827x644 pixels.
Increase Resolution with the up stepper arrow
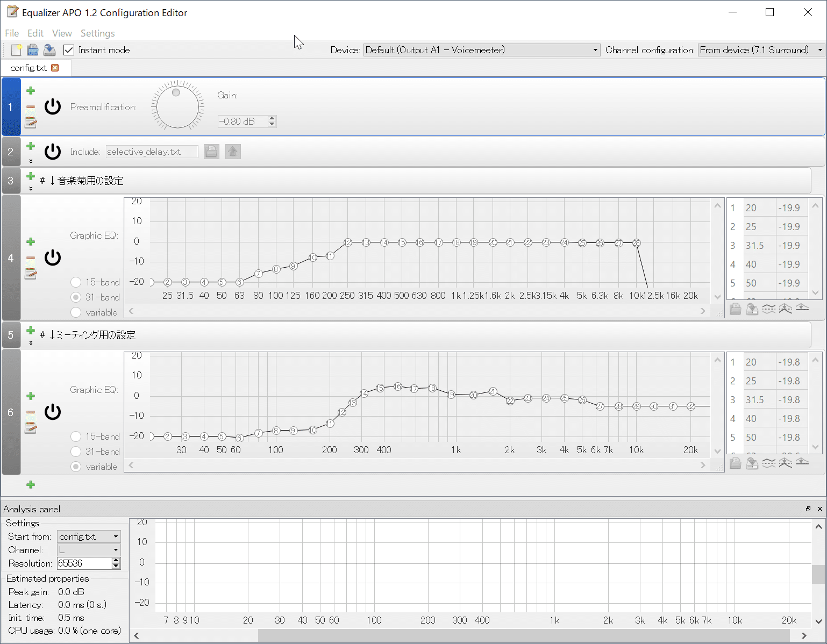116,560
